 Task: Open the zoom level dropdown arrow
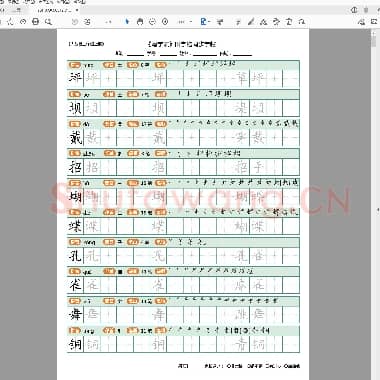[191, 22]
